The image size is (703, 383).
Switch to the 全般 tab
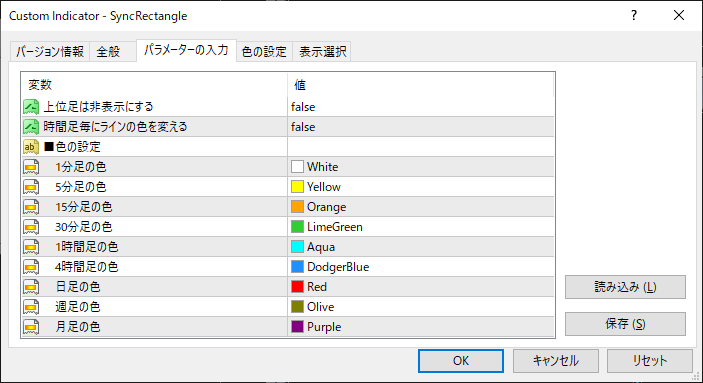(108, 52)
